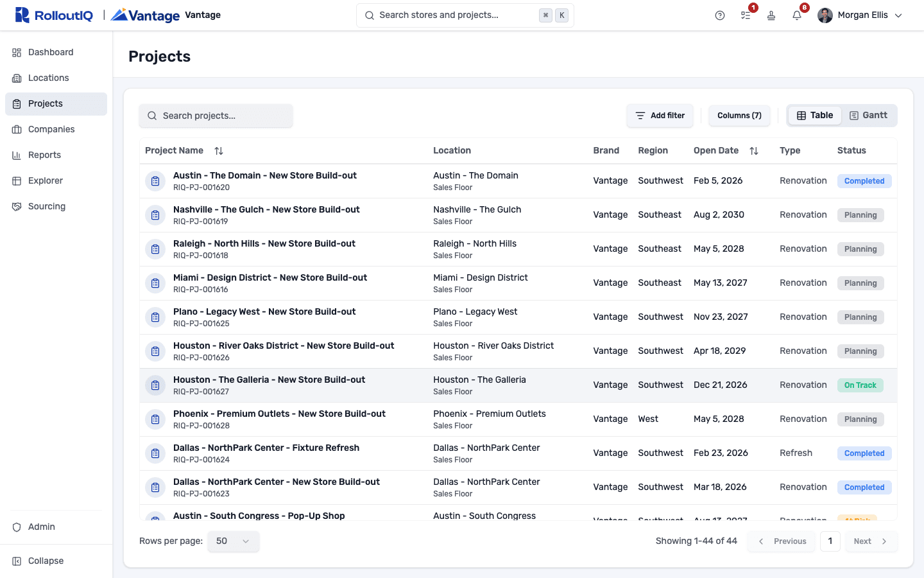Open Locations in sidebar
The height and width of the screenshot is (578, 924).
(56, 78)
